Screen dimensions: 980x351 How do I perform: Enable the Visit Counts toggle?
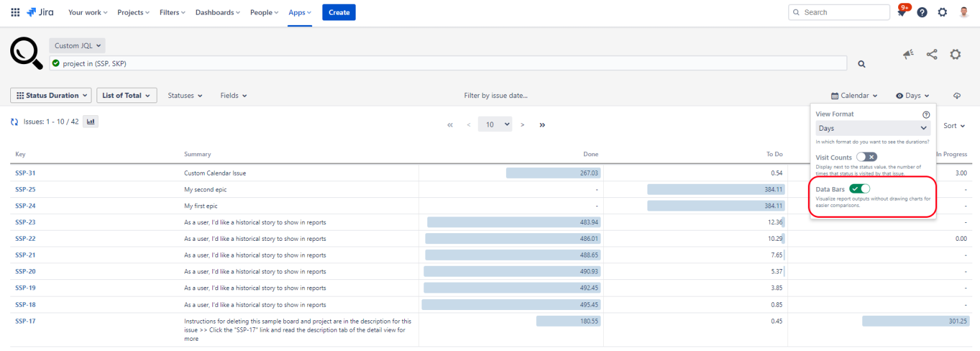[866, 157]
